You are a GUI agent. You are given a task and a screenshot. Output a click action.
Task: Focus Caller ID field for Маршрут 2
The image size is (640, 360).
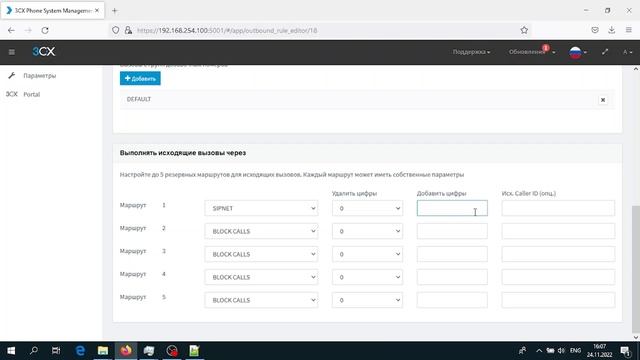(558, 231)
